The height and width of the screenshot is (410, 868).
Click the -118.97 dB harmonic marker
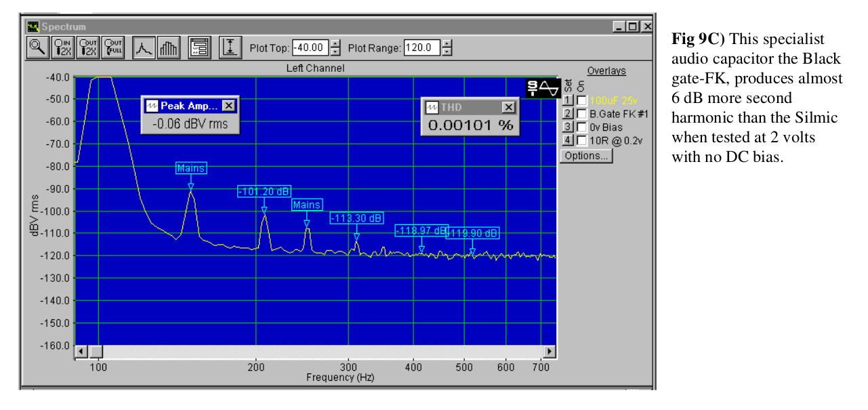pos(421,231)
